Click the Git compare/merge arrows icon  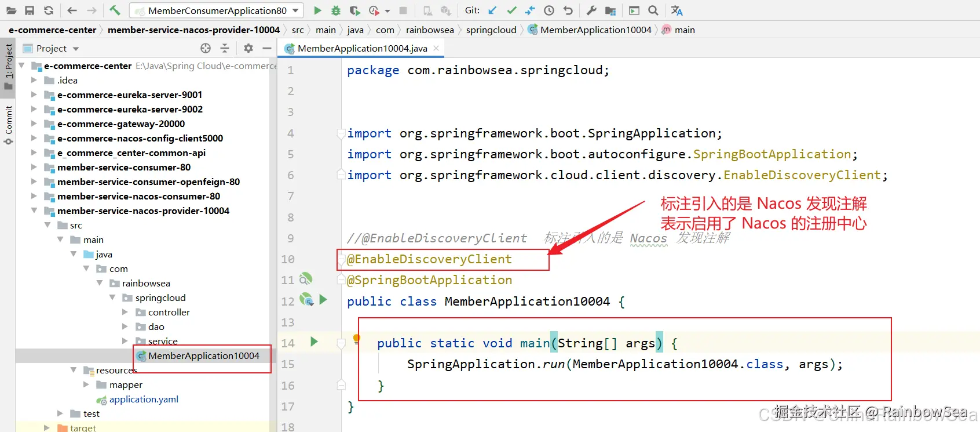click(x=530, y=10)
